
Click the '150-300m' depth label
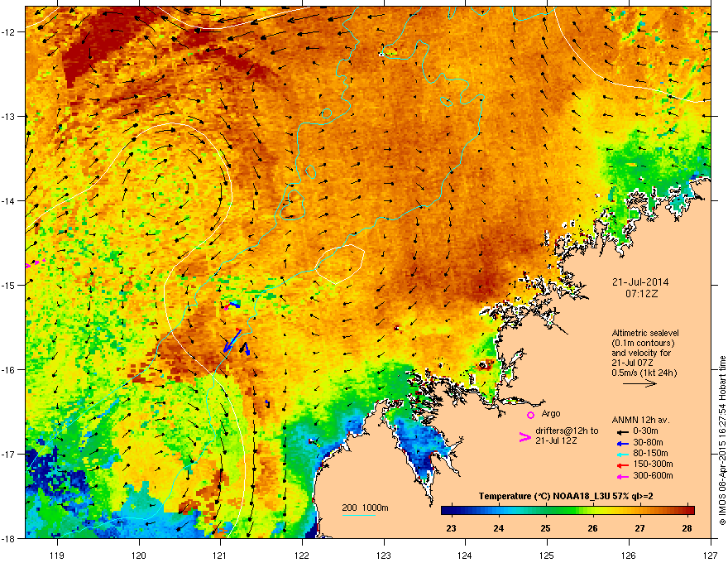click(653, 464)
